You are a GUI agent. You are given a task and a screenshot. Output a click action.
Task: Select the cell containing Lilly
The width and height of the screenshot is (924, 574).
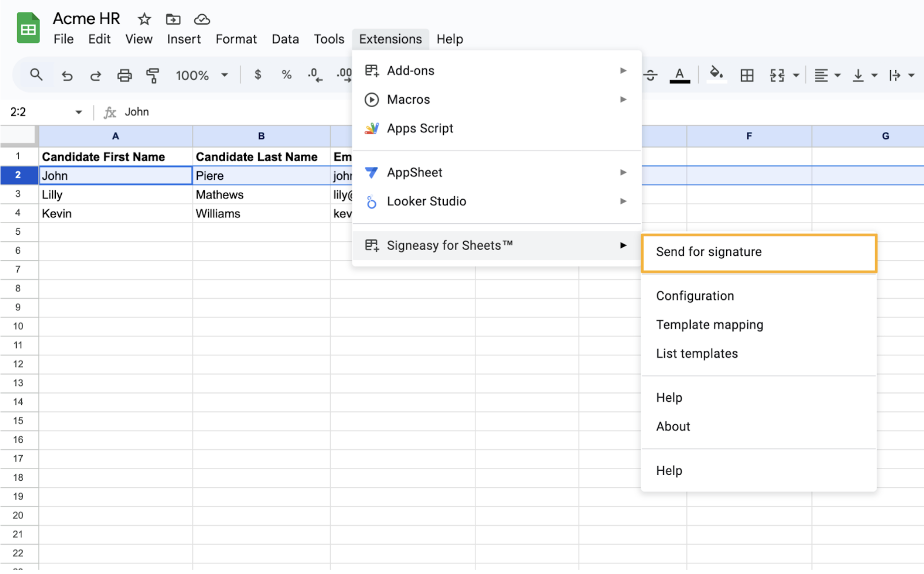click(x=115, y=194)
